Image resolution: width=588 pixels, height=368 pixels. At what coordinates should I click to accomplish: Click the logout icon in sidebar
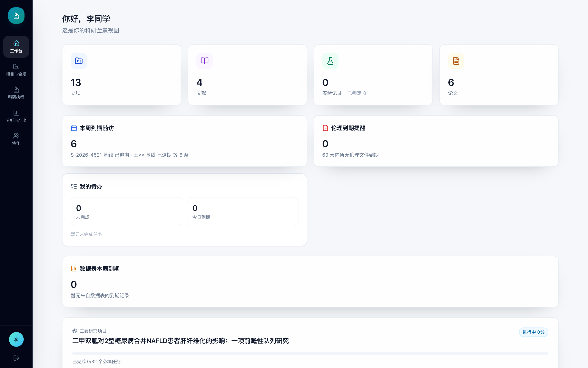[16, 358]
